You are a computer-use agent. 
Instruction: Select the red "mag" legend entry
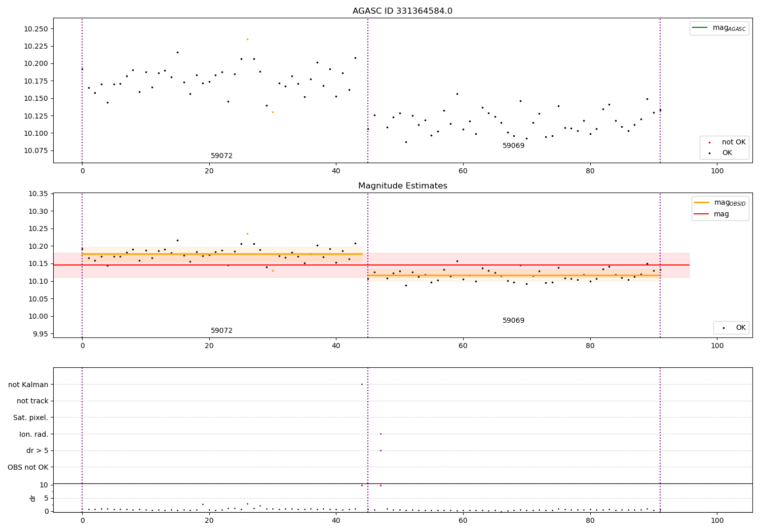(711, 214)
